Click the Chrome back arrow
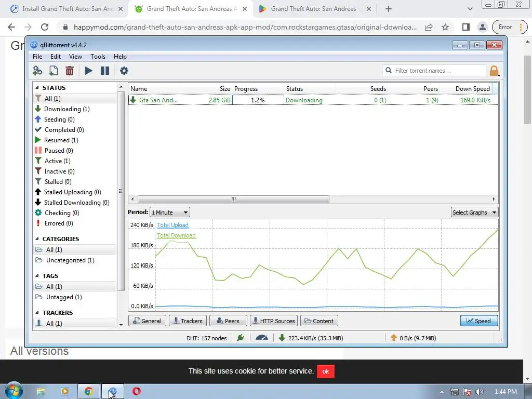Viewport: 532px width, 399px height. [x=11, y=27]
